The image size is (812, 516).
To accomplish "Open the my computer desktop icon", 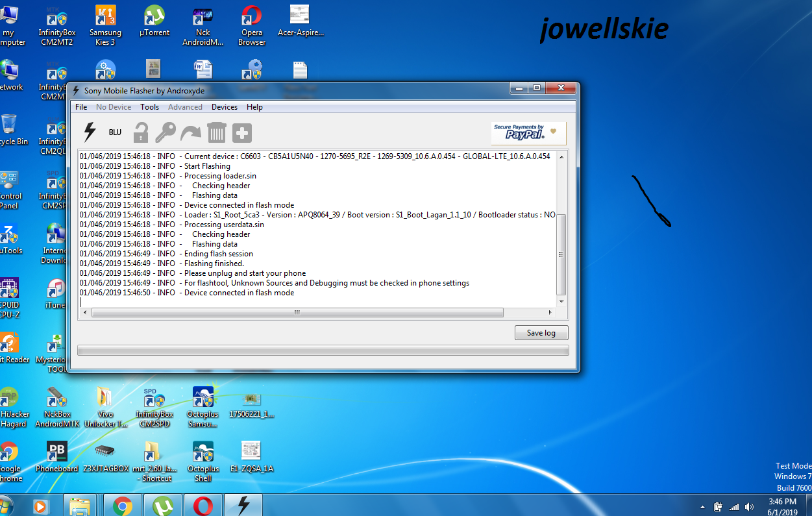I will (x=9, y=26).
